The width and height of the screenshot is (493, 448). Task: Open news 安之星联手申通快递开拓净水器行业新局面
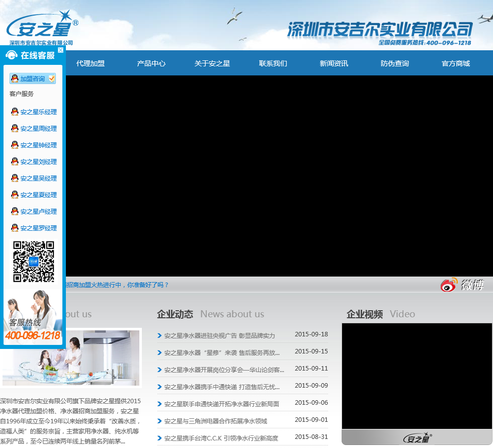222,404
